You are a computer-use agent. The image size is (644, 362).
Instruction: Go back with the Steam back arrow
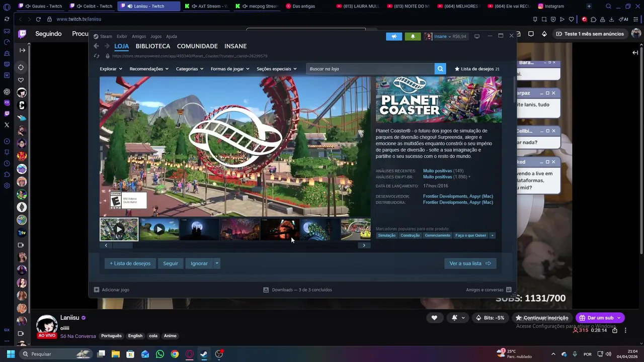[96, 46]
